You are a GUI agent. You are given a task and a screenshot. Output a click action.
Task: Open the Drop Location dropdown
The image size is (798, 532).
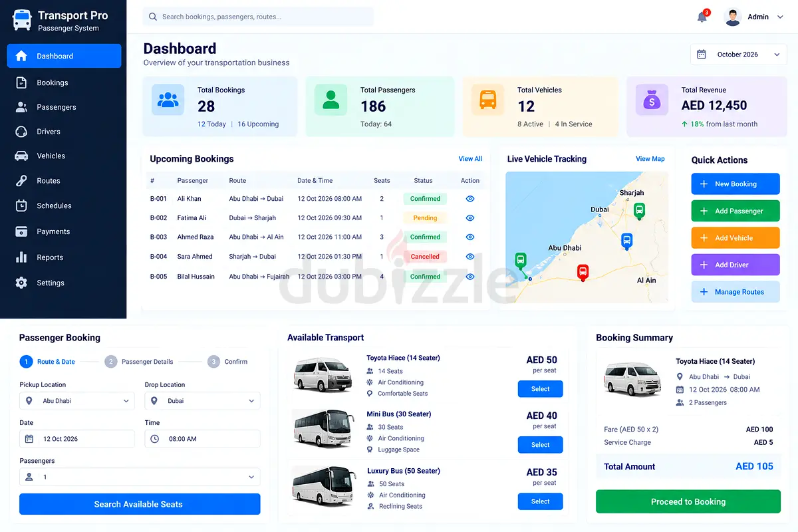pyautogui.click(x=202, y=401)
